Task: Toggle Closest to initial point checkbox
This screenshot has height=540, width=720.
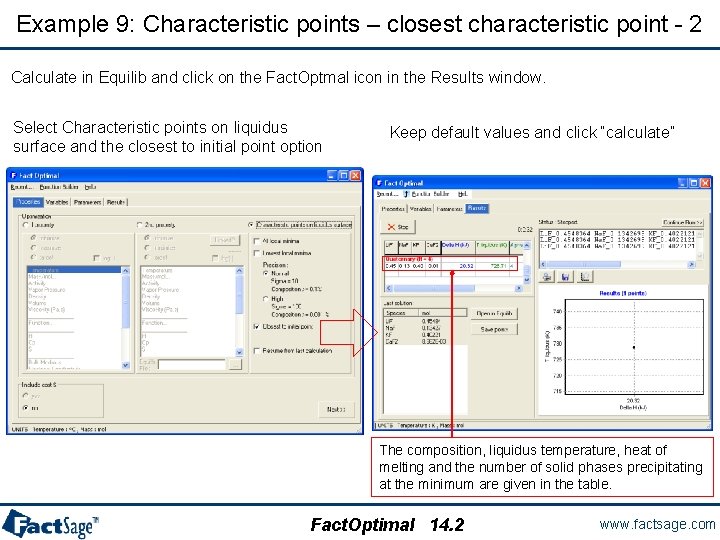Action: pos(257,326)
